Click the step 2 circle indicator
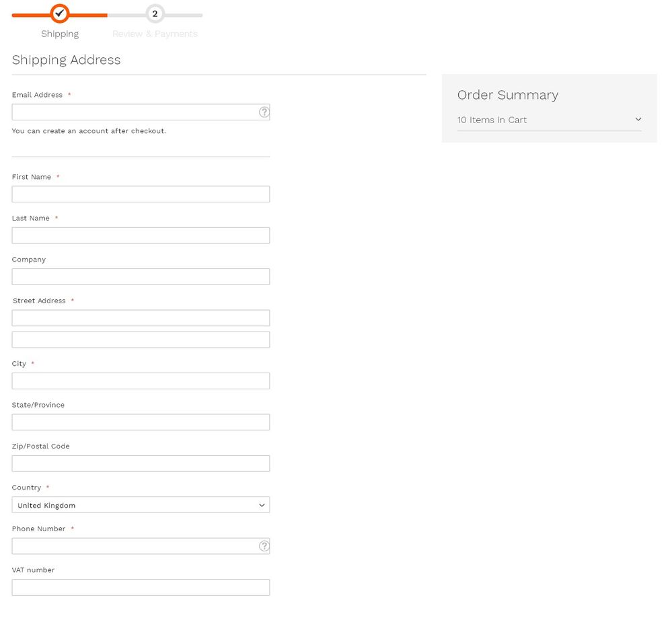Viewport: 672px width, 620px height. pyautogui.click(x=155, y=13)
